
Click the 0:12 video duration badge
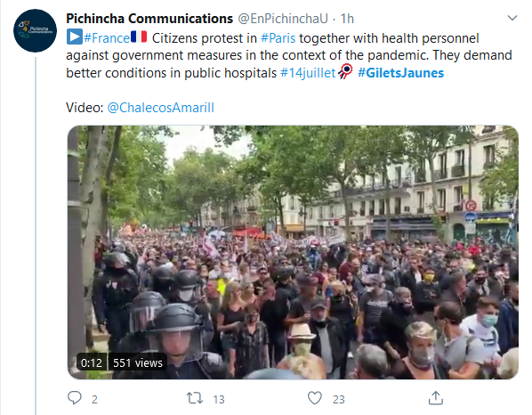92,362
